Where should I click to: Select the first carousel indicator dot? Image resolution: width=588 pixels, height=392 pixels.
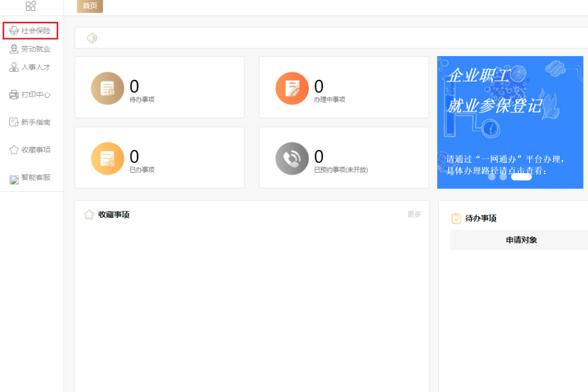(493, 176)
